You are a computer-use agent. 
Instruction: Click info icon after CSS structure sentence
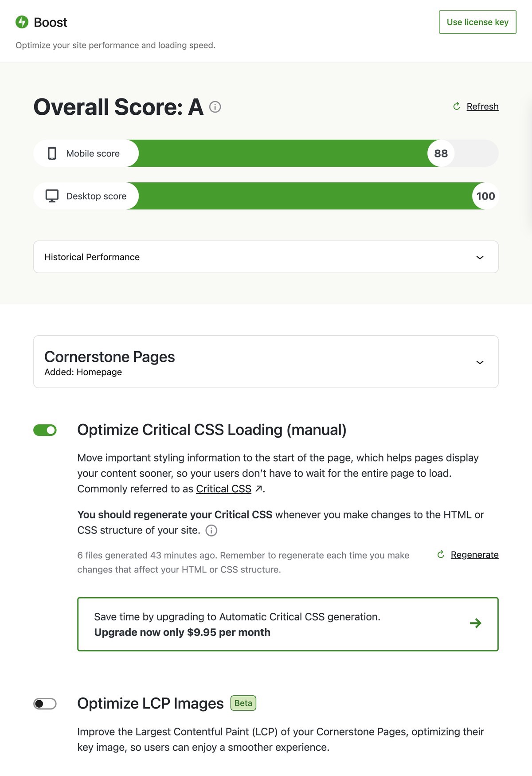211,530
